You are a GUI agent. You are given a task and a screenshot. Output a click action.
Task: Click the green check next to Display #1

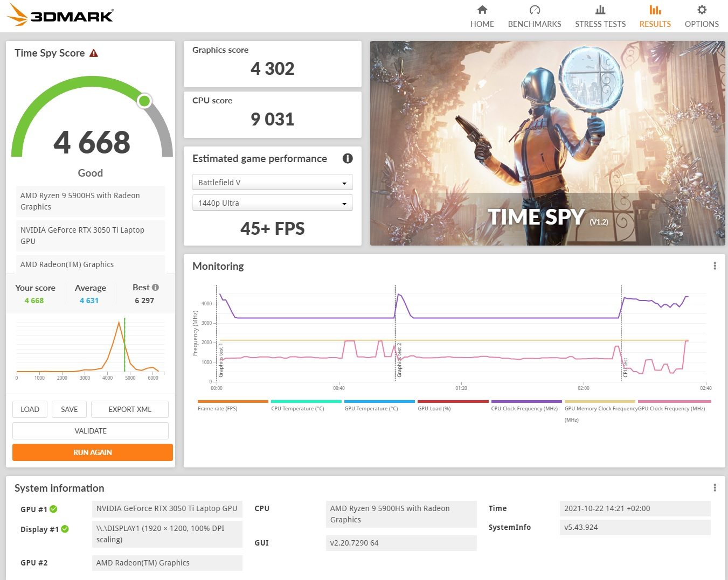(65, 529)
